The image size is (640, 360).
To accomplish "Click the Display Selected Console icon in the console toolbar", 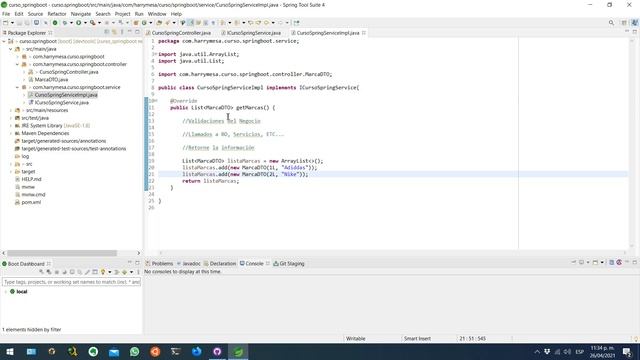I will click(581, 262).
